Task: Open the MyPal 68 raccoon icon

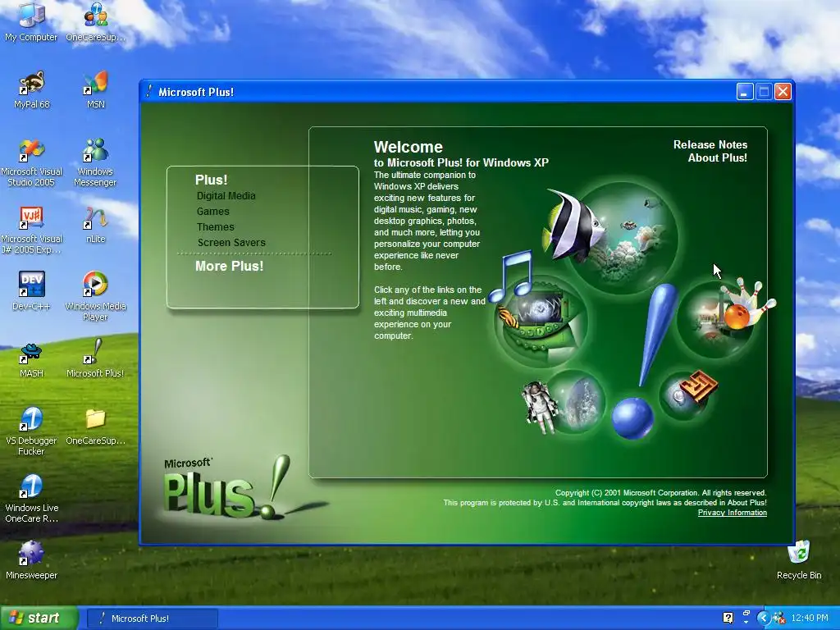Action: [32, 89]
